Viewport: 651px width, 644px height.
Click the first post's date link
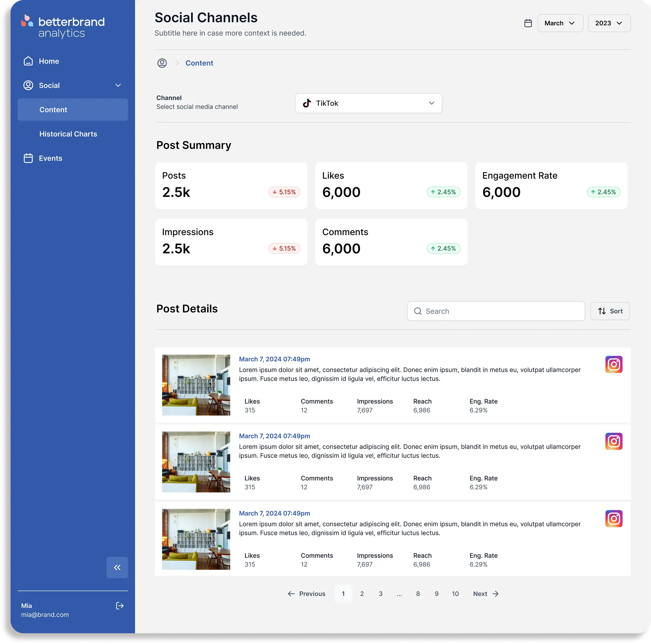(x=275, y=359)
